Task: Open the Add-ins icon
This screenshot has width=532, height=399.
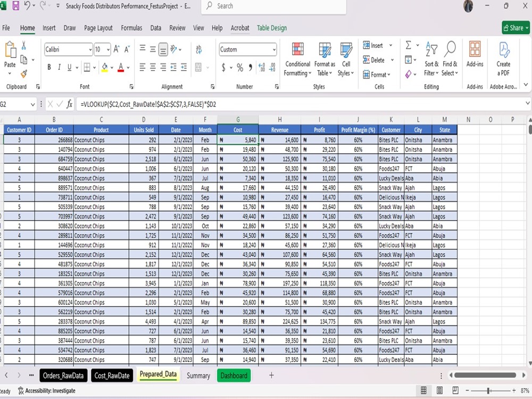Action: tap(475, 49)
